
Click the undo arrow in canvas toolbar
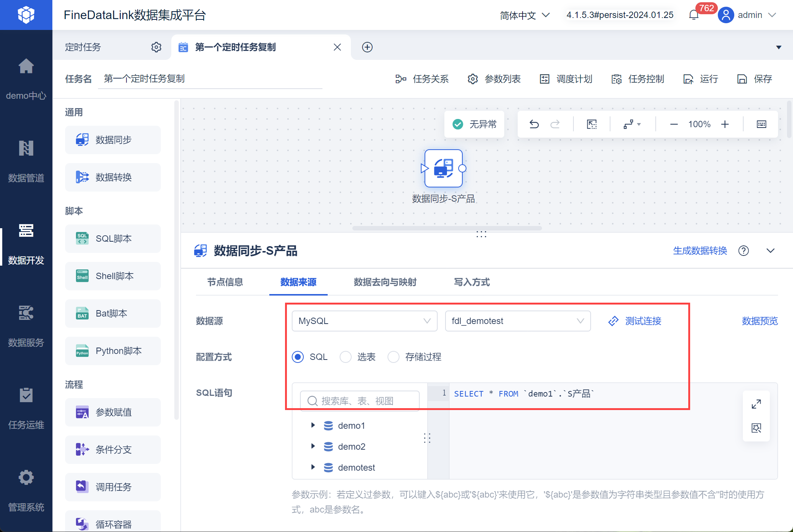pos(534,124)
